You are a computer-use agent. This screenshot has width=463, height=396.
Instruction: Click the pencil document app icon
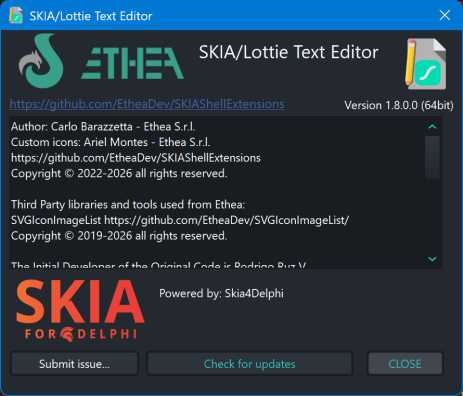click(x=426, y=64)
